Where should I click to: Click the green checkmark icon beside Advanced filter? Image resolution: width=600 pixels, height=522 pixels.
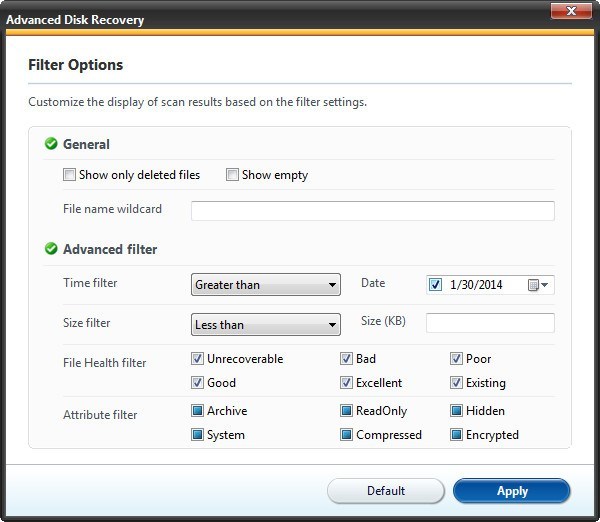(x=51, y=249)
